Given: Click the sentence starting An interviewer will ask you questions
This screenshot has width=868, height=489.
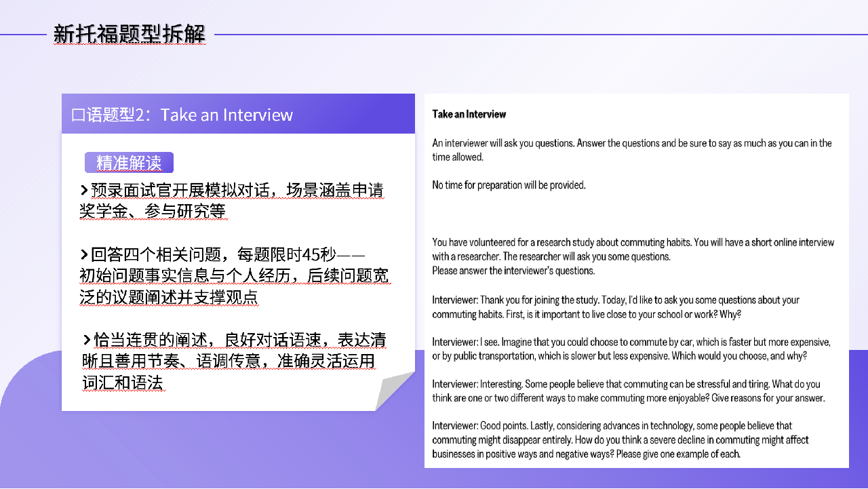Looking at the screenshot, I should (632, 150).
